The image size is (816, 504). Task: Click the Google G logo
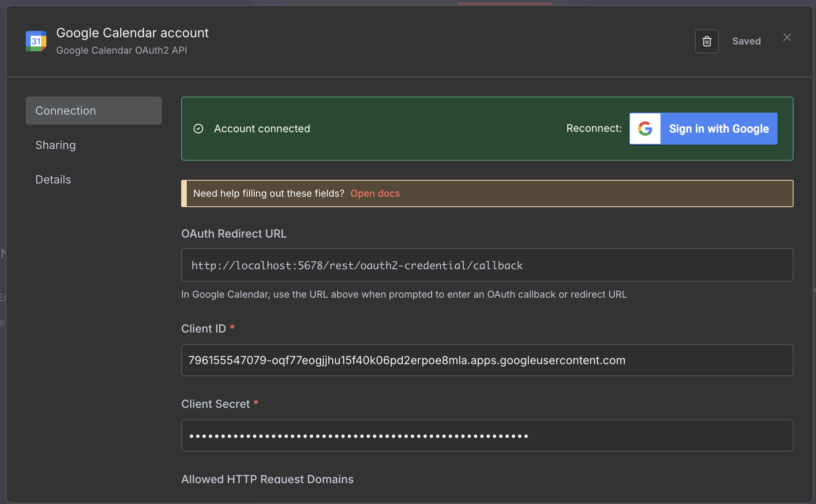tap(645, 129)
